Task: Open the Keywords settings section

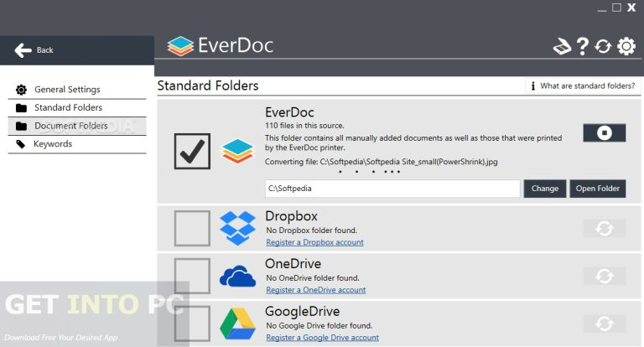Action: coord(53,144)
